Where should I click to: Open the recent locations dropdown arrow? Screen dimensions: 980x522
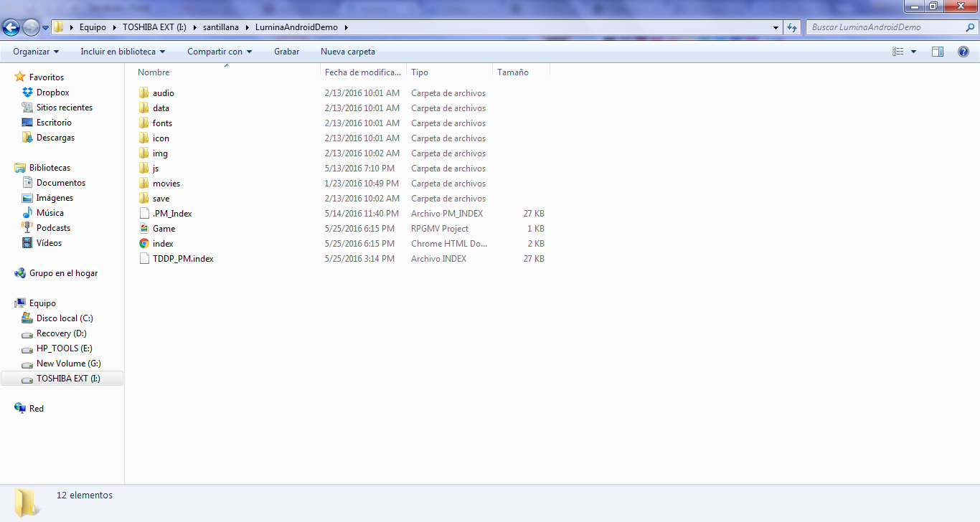coord(46,28)
